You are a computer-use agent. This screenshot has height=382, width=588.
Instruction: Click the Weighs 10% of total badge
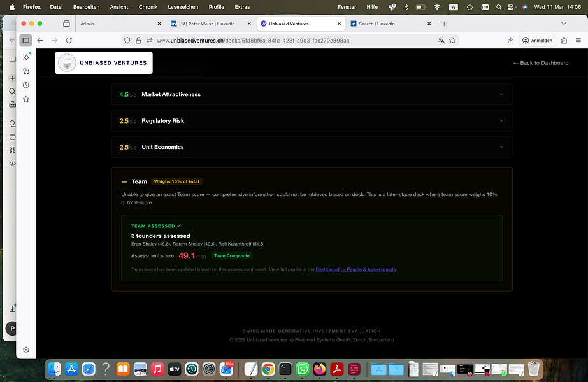tap(176, 181)
